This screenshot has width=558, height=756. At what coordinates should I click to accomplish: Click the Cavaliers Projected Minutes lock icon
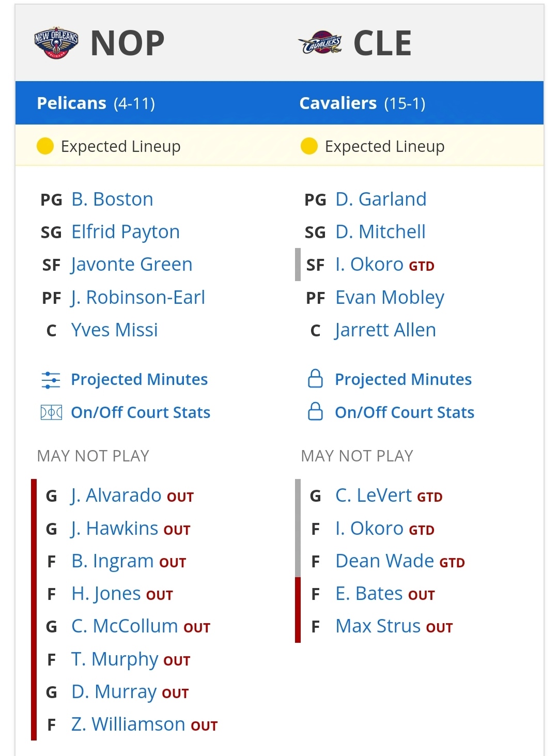click(x=315, y=379)
